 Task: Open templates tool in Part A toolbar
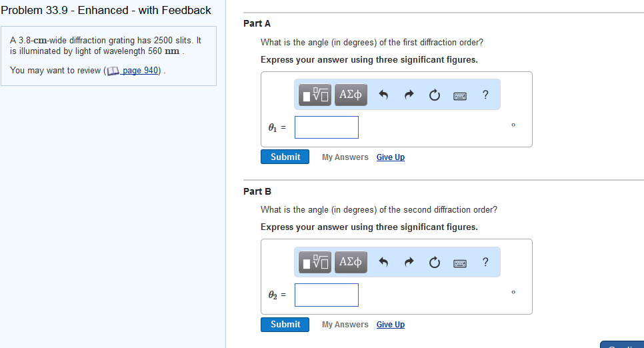coord(315,95)
